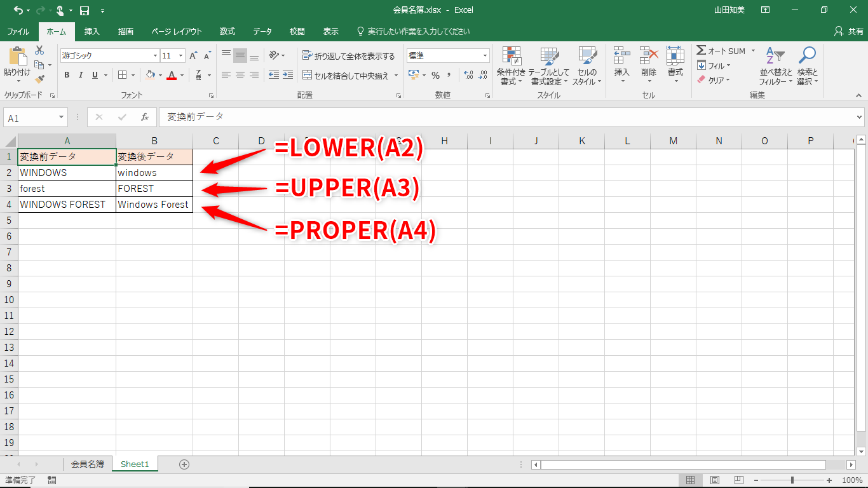Cut selection with the scissors icon
This screenshot has height=488, width=868.
coord(39,50)
